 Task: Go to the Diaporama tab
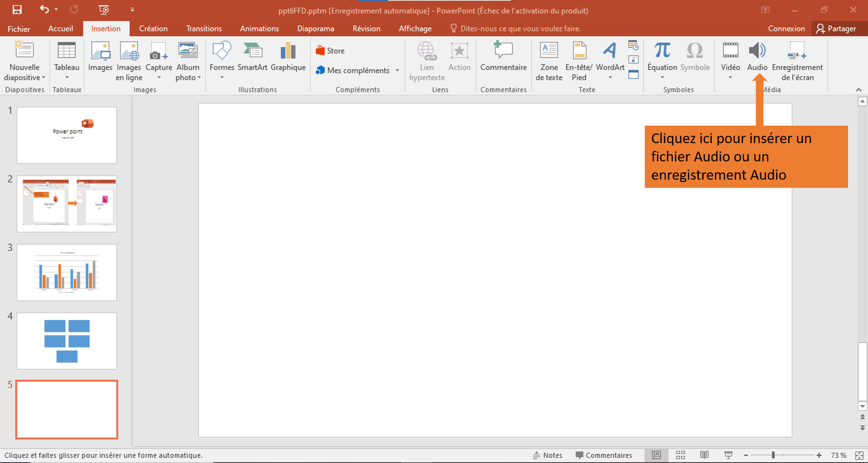[x=316, y=29]
